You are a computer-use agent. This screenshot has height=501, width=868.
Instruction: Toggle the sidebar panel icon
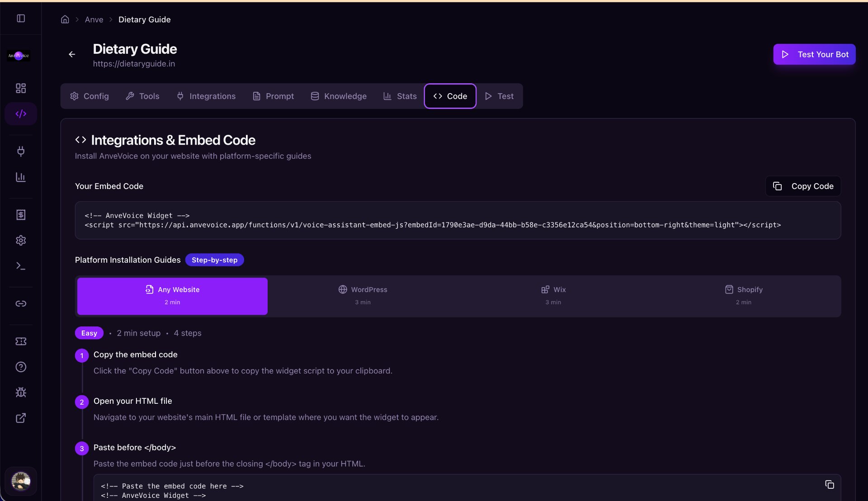coord(21,19)
